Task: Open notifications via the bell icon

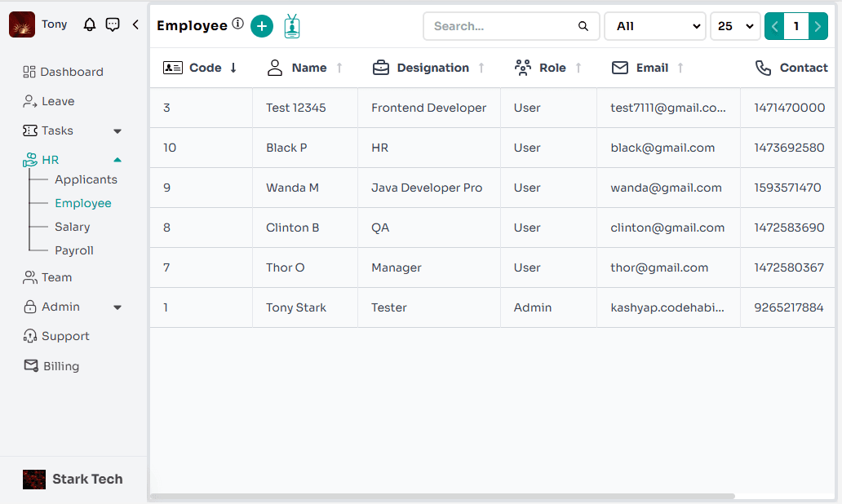Action: click(90, 24)
